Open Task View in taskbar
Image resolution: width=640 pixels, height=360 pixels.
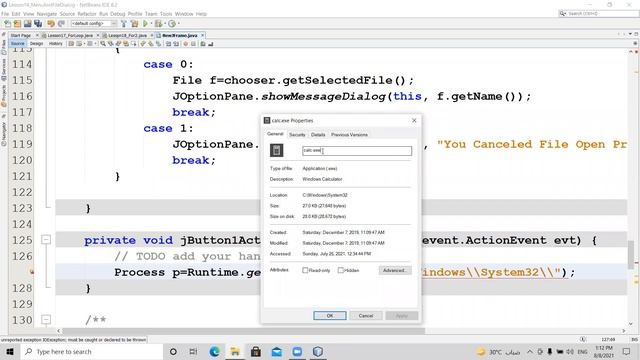(193, 351)
